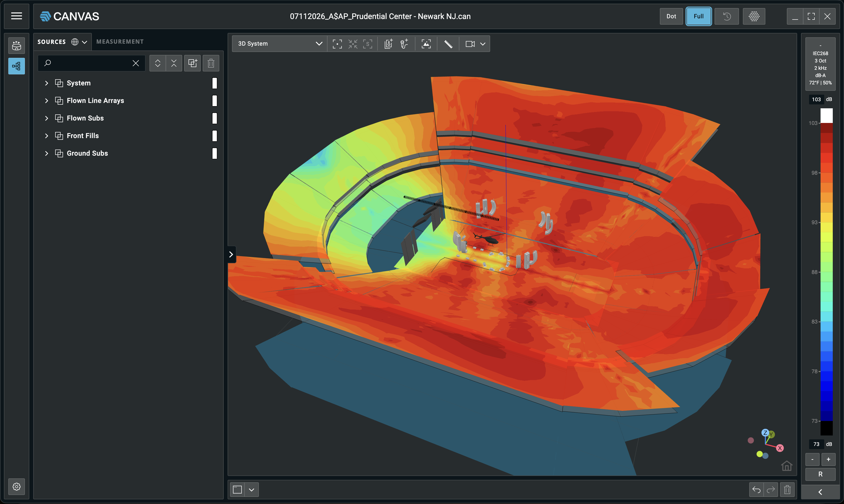Image resolution: width=844 pixels, height=504 pixels.
Task: Click the R reset scale button
Action: [820, 474]
